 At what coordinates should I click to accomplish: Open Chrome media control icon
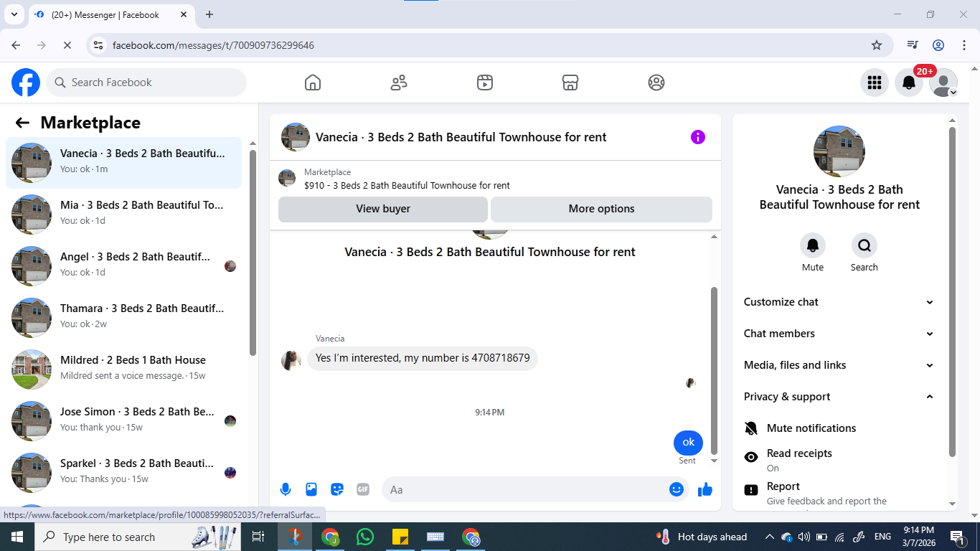913,45
